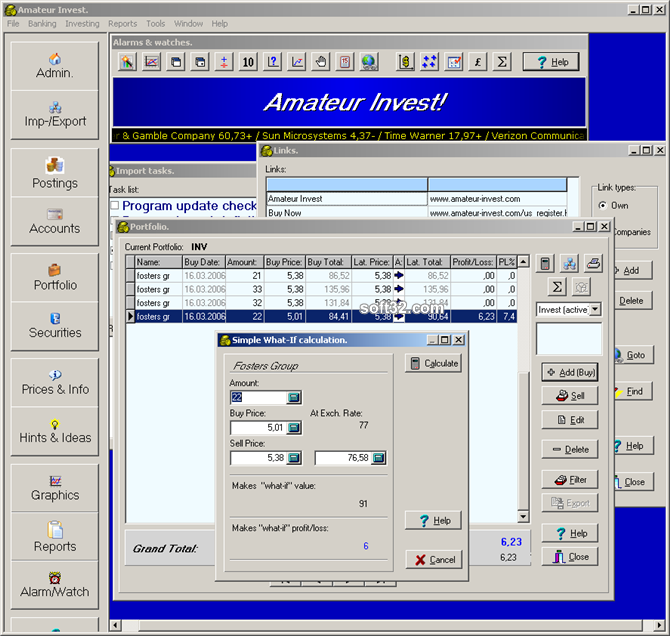
Task: Click the blue question-mark chart toolbar icon
Action: (x=273, y=62)
